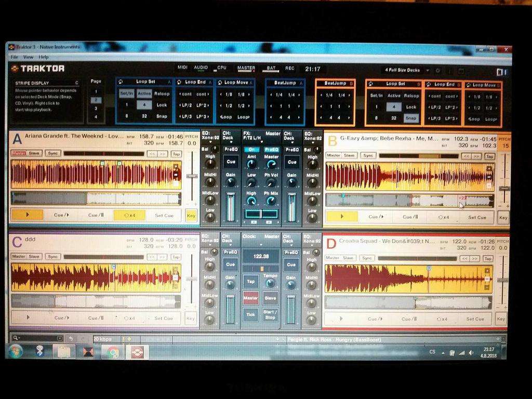Image resolution: width=532 pixels, height=399 pixels.
Task: Start playback on Deck B
Action: pos(342,217)
